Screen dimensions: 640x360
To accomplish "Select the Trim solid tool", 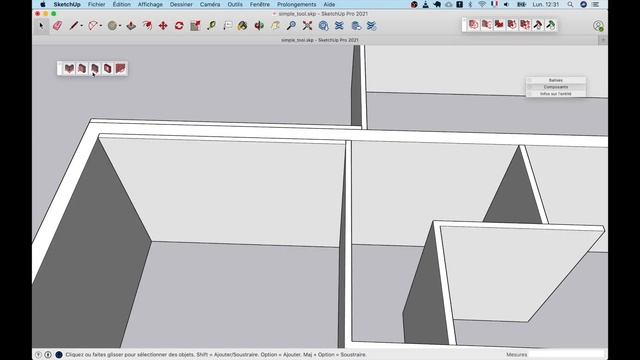I will click(x=525, y=24).
